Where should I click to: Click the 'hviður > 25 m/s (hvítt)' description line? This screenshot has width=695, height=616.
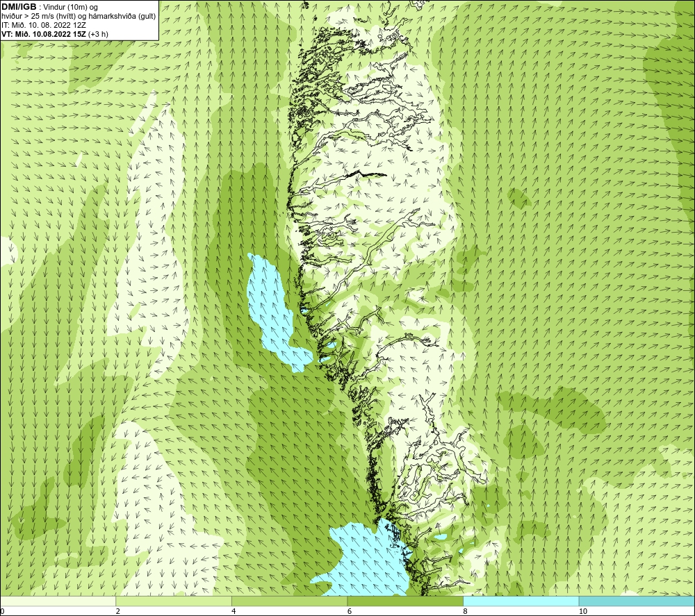(x=79, y=17)
